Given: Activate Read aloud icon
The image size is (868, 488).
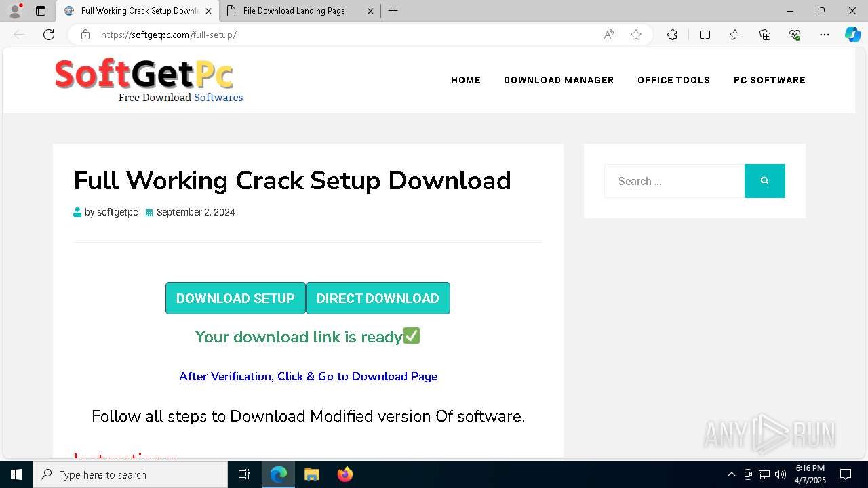Looking at the screenshot, I should tap(609, 35).
